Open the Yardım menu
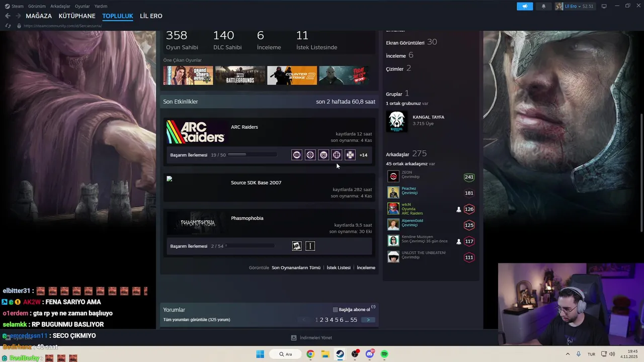This screenshot has height=362, width=644. 101,6
